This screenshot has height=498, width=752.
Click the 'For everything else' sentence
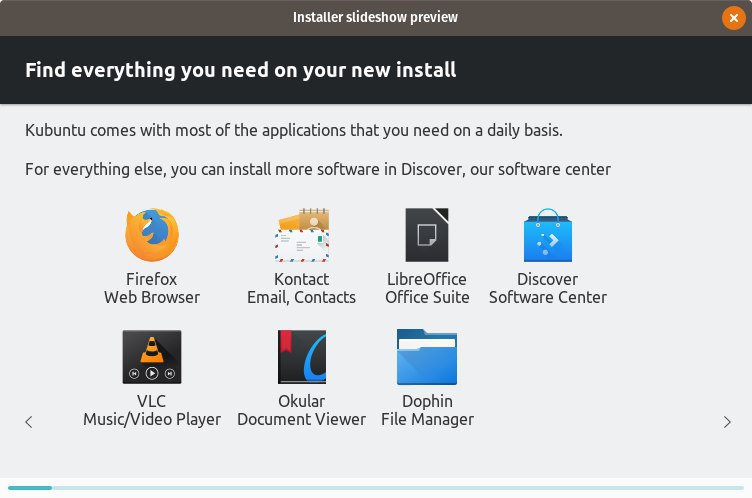click(x=318, y=169)
